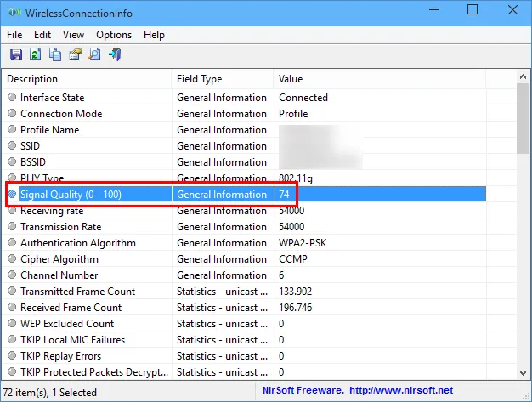Click the bullet icon beside SSID
The height and width of the screenshot is (402, 532).
[12, 145]
